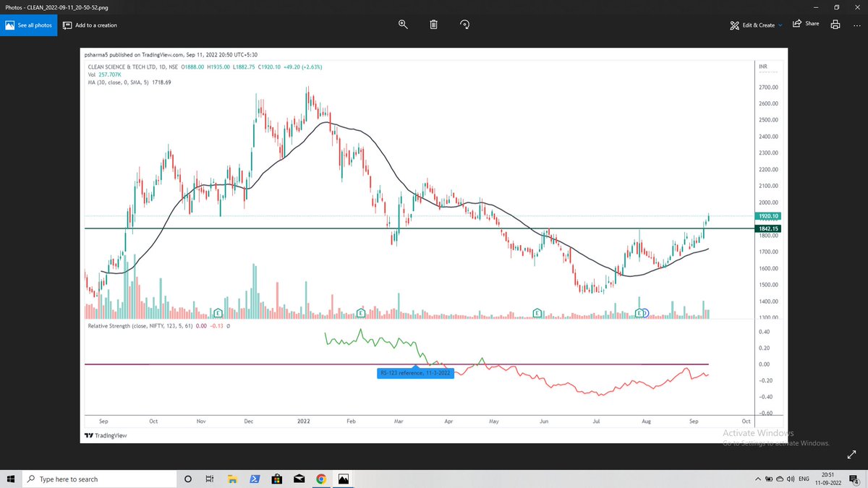
Task: Open the Mail app from the taskbar
Action: 299,478
